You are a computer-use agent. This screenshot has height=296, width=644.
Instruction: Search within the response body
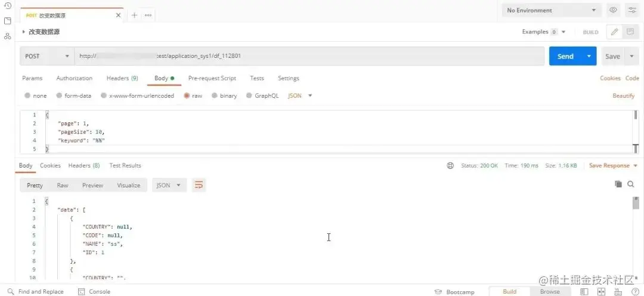pos(631,184)
